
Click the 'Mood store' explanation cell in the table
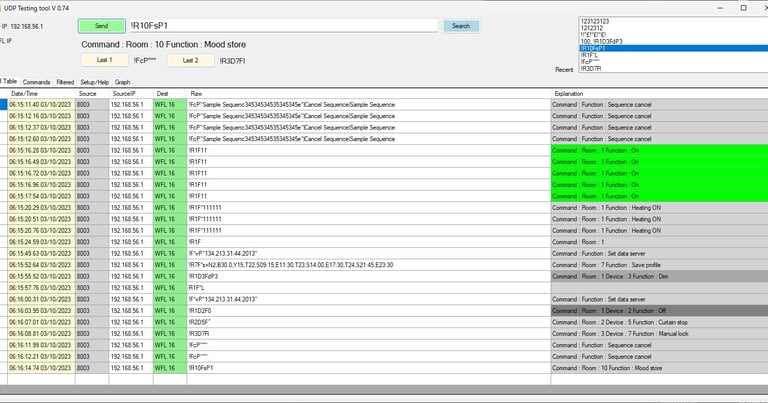(659, 368)
